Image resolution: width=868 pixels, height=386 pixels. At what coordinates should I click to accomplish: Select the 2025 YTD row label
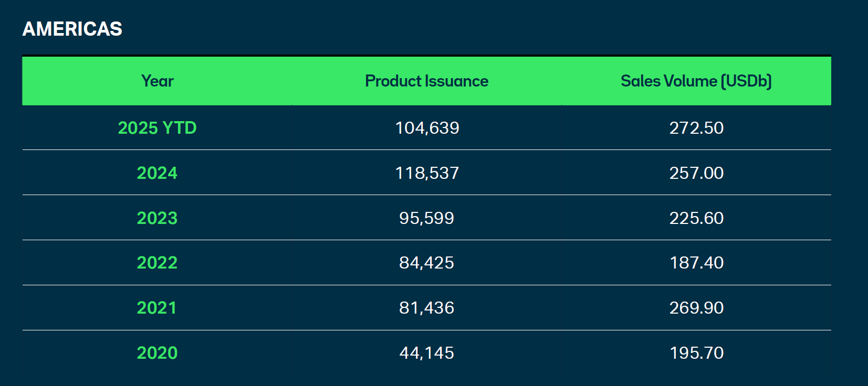click(157, 128)
